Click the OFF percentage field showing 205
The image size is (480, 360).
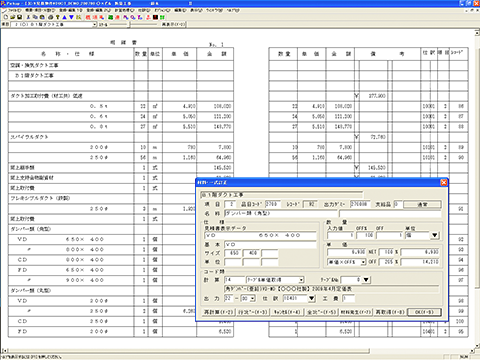pyautogui.click(x=386, y=262)
